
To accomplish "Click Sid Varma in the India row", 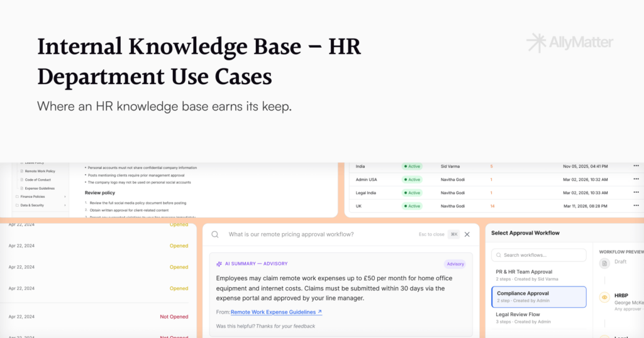I will [x=450, y=166].
